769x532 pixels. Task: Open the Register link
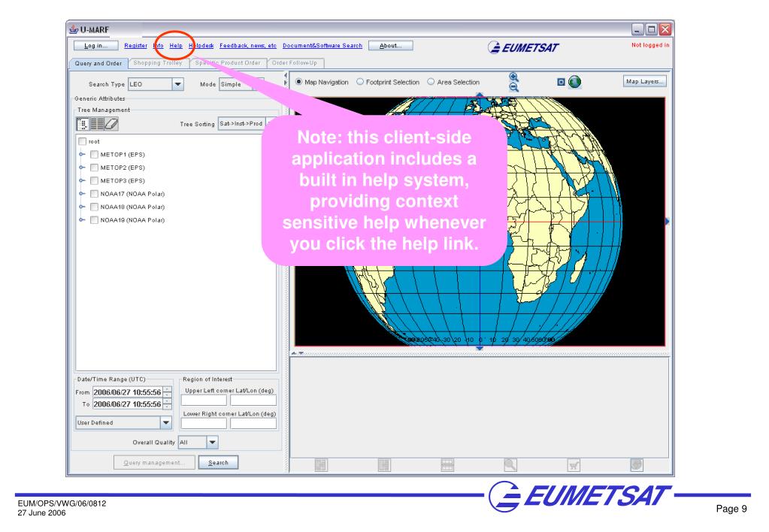[135, 46]
